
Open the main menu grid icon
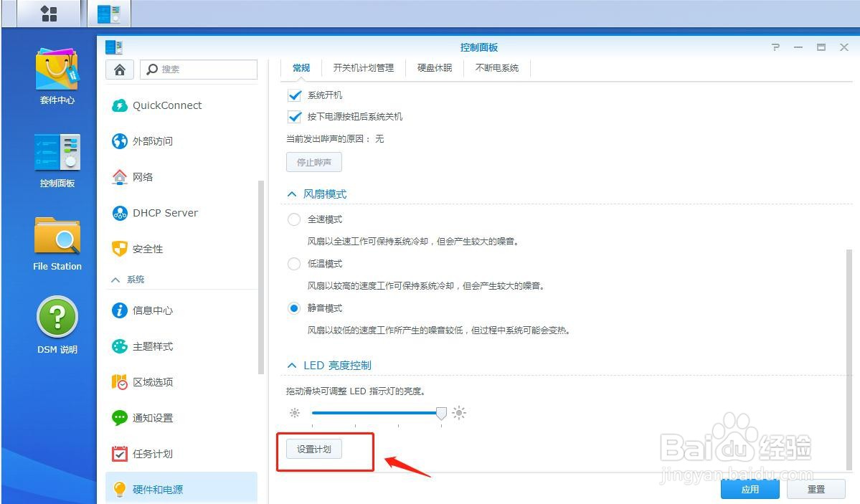49,14
